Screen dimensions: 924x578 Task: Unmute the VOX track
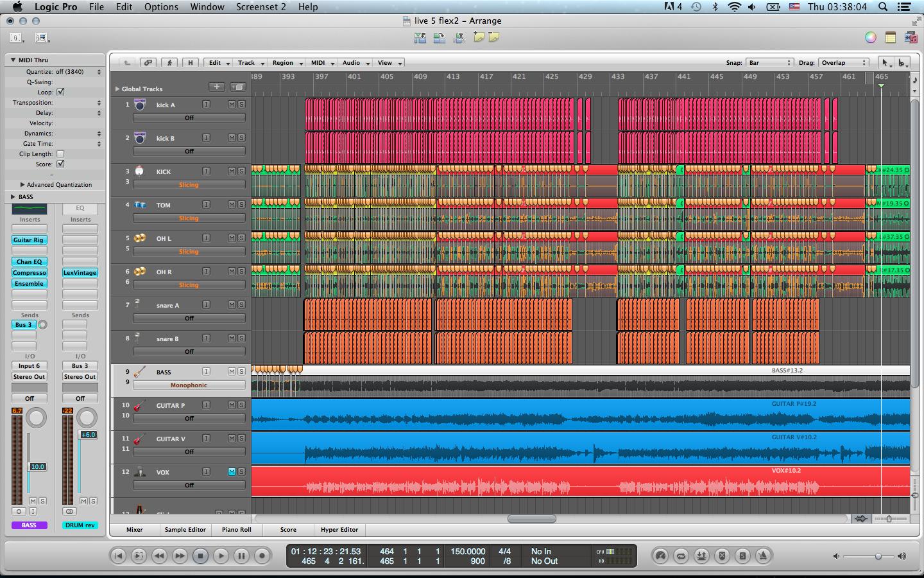(232, 472)
